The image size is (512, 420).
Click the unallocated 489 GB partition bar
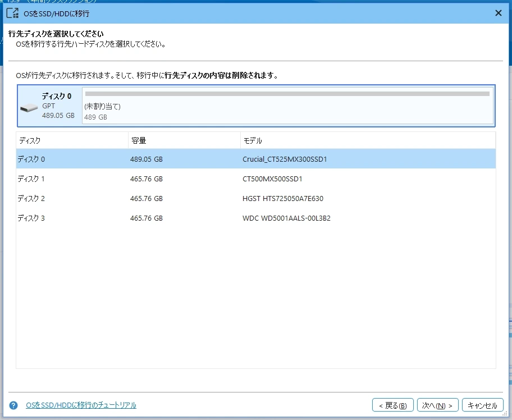287,106
